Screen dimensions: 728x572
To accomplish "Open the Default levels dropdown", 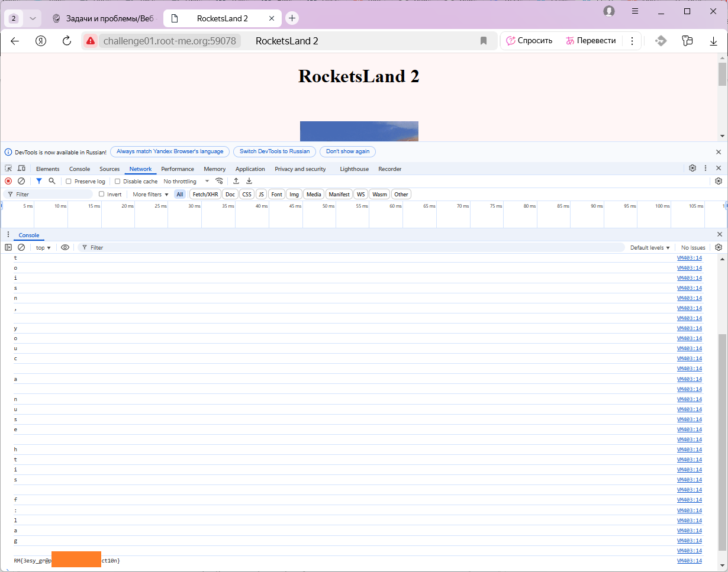I will tap(650, 247).
